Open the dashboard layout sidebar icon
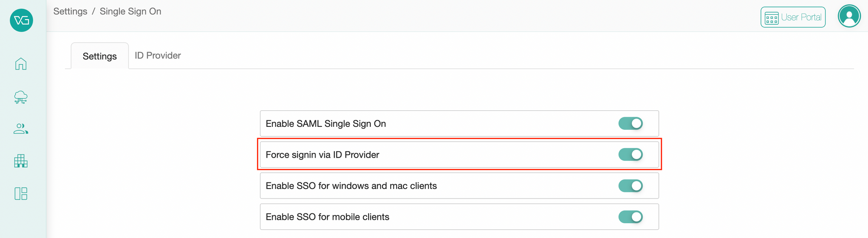This screenshot has width=868, height=238. (x=21, y=194)
